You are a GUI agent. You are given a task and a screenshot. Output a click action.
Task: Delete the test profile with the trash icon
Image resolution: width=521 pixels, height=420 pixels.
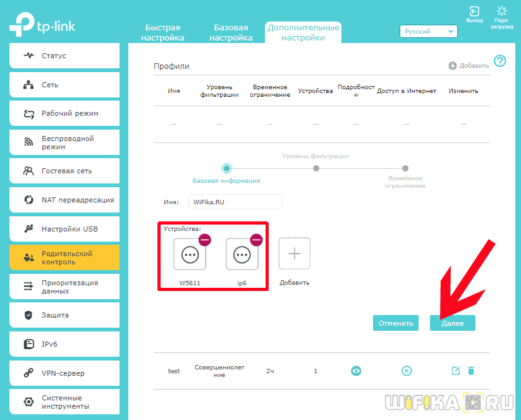[471, 371]
